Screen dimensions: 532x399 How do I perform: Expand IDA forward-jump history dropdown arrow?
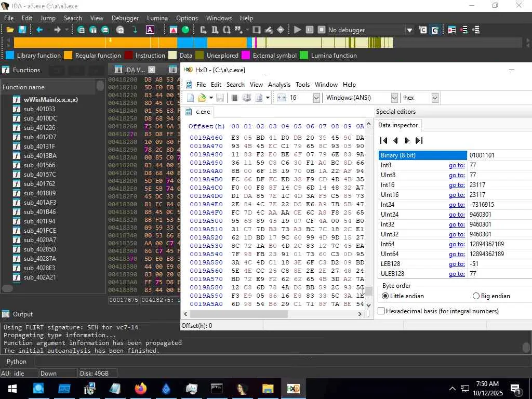tap(66, 30)
